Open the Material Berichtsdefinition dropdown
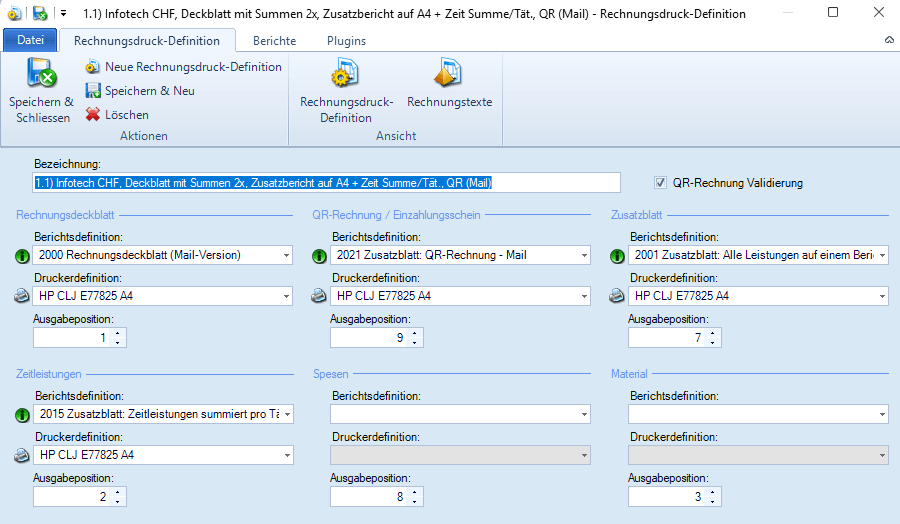900x524 pixels. pyautogui.click(x=881, y=414)
